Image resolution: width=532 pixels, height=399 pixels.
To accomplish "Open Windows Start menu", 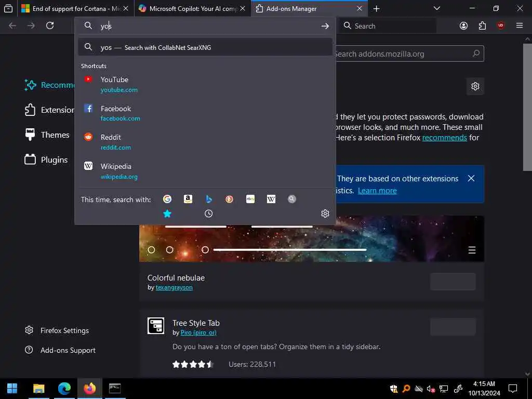I will click(12, 389).
